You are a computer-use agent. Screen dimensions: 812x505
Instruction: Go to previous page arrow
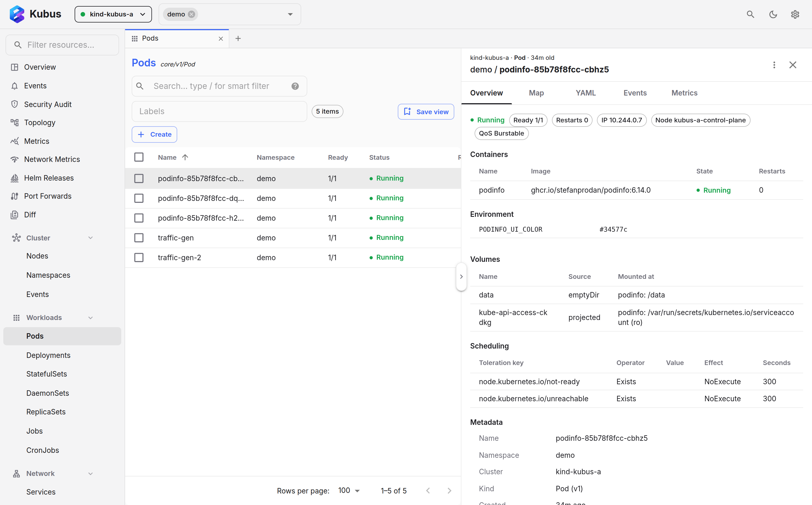428,490
